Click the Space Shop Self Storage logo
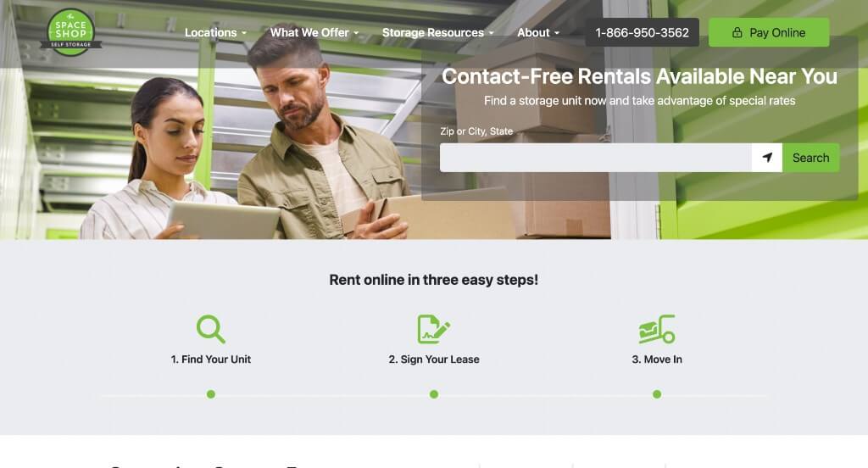 click(x=71, y=32)
